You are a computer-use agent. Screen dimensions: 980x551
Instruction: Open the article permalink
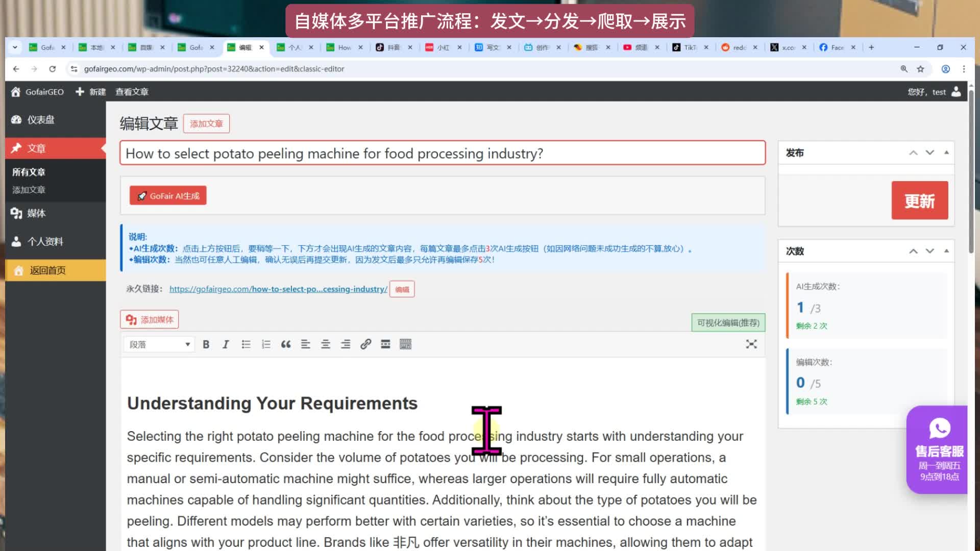278,289
